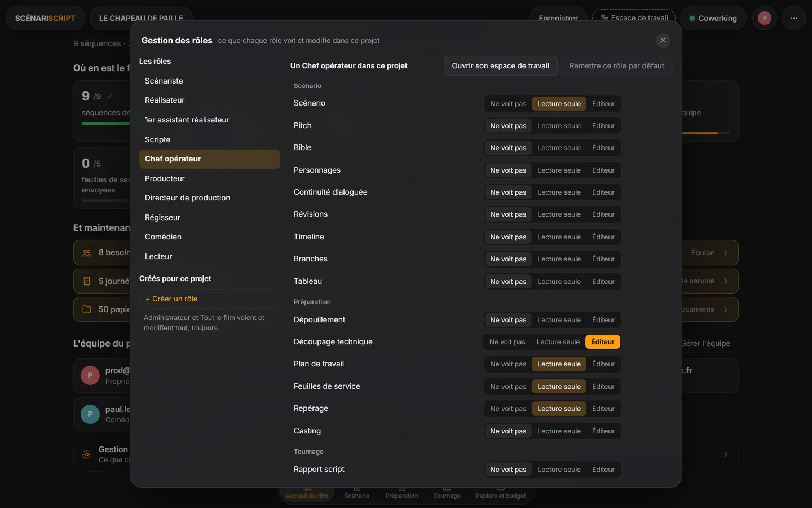Image resolution: width=812 pixels, height=508 pixels.
Task: Expand the Gestion row chevron
Action: pyautogui.click(x=726, y=454)
